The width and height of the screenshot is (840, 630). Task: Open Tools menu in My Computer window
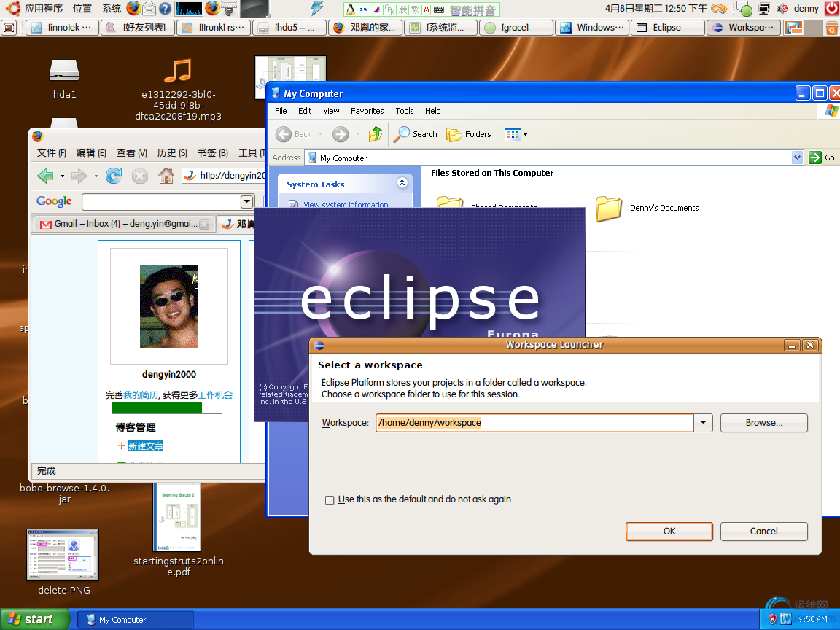pyautogui.click(x=405, y=111)
